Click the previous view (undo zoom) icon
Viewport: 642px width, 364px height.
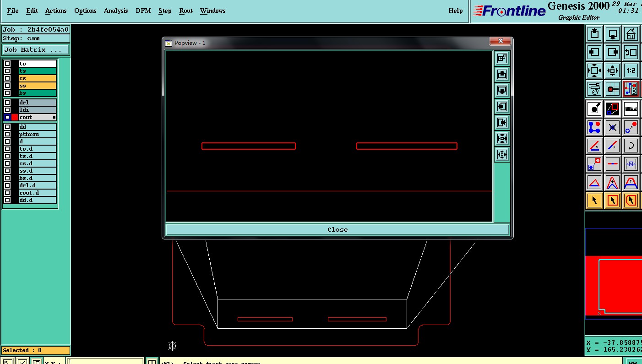coord(631,52)
